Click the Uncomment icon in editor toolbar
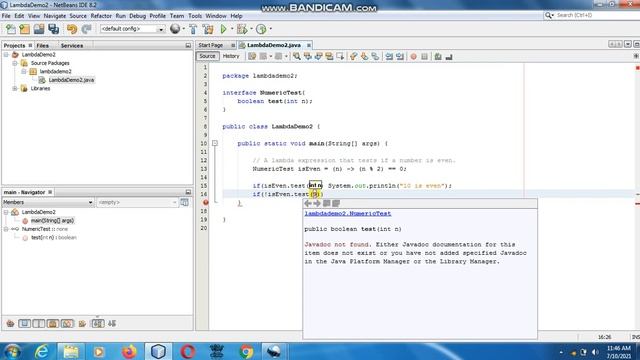 click(x=449, y=56)
